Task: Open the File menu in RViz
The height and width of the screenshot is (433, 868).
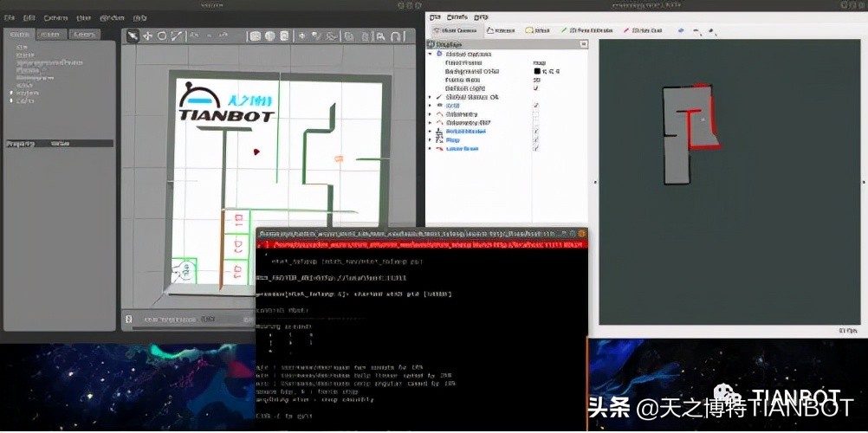Action: click(435, 16)
